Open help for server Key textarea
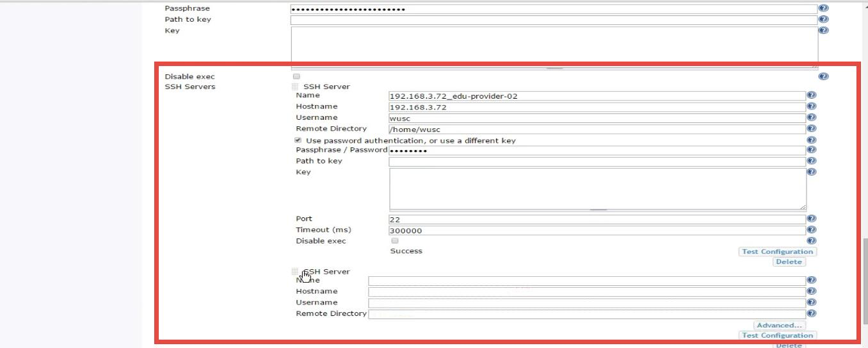This screenshot has height=348, width=868. tap(812, 172)
